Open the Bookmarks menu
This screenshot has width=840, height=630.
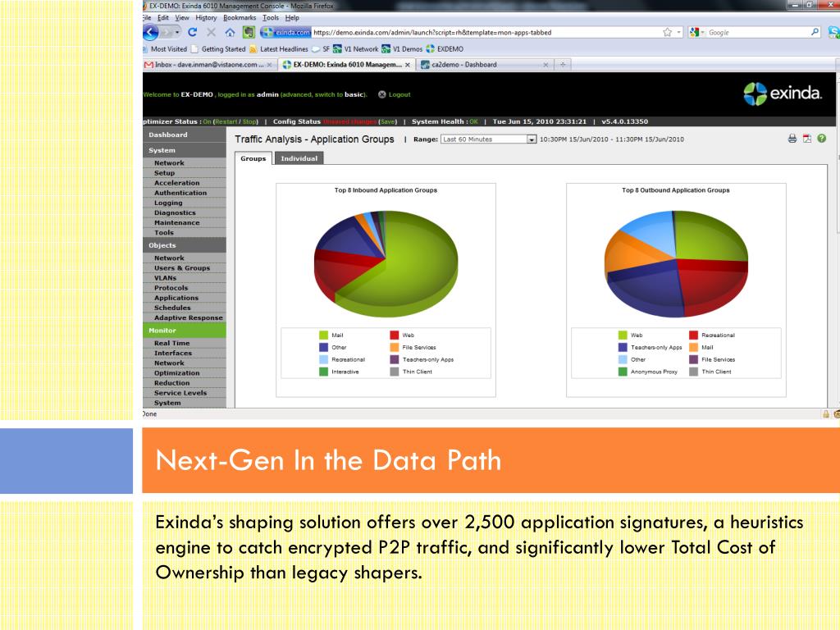coord(240,18)
